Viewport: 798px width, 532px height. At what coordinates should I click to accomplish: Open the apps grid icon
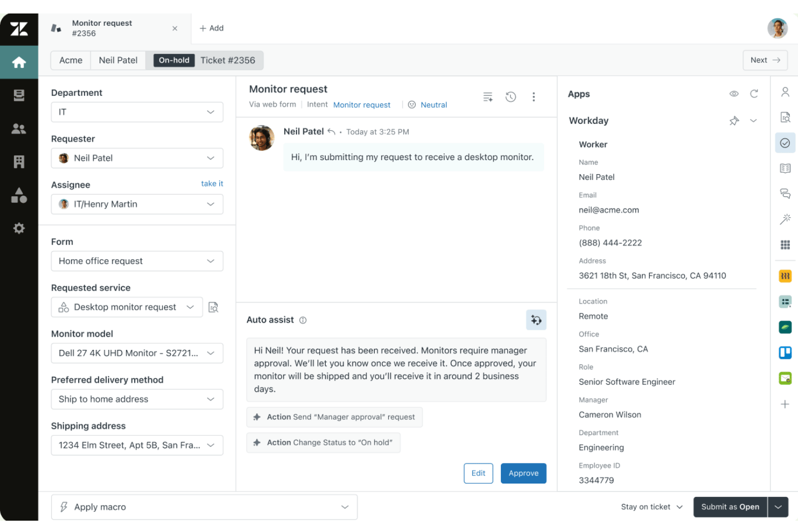click(x=785, y=245)
